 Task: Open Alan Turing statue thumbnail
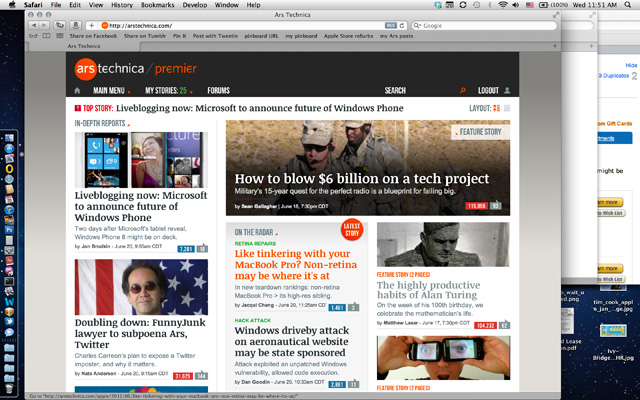[x=443, y=244]
